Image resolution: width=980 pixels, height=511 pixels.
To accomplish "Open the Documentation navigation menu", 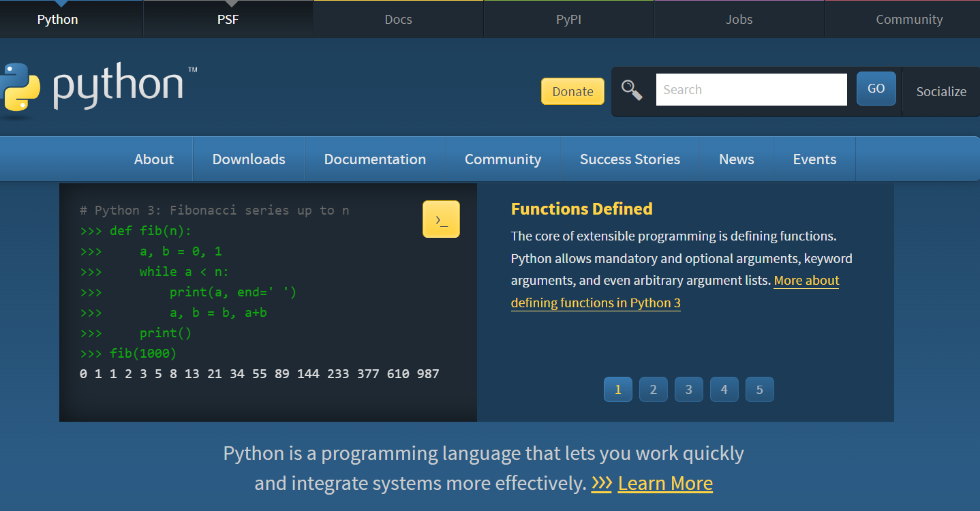I will [x=375, y=159].
